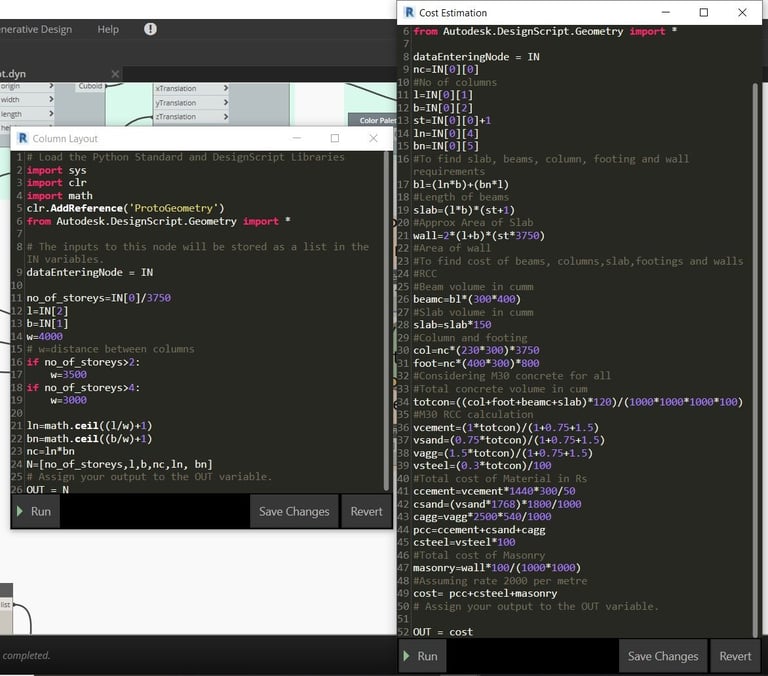Click 'OUT = cost' line in Cost Estimation
This screenshot has width=768, height=676.
(x=443, y=632)
